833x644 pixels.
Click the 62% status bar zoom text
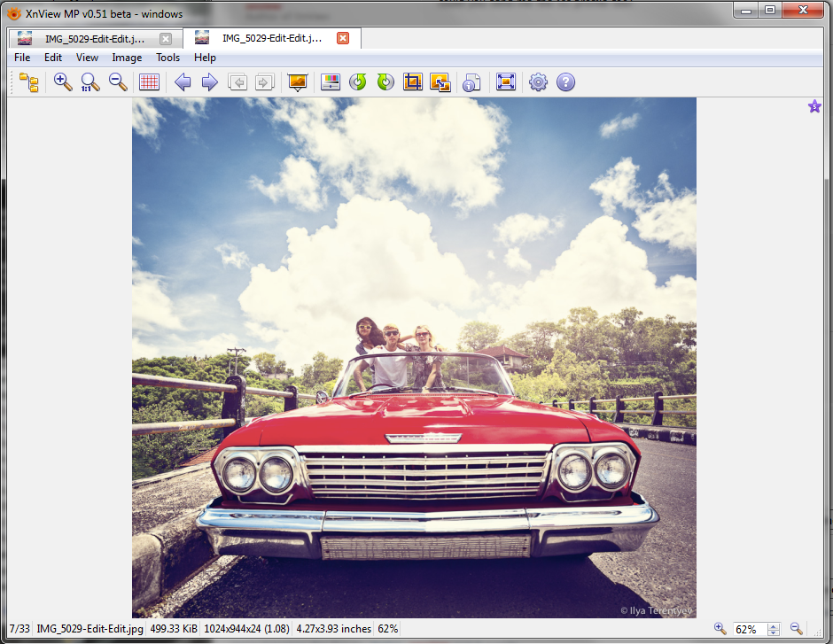(x=388, y=629)
